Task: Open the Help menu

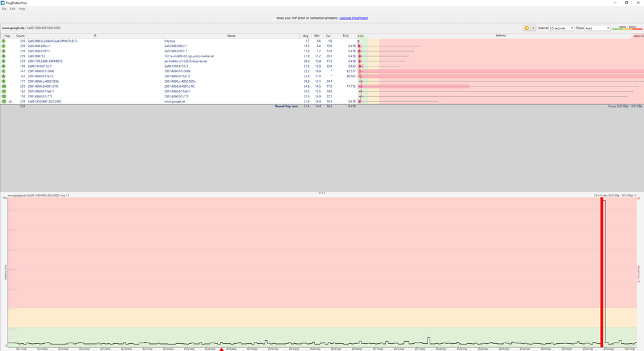Action: click(x=22, y=8)
